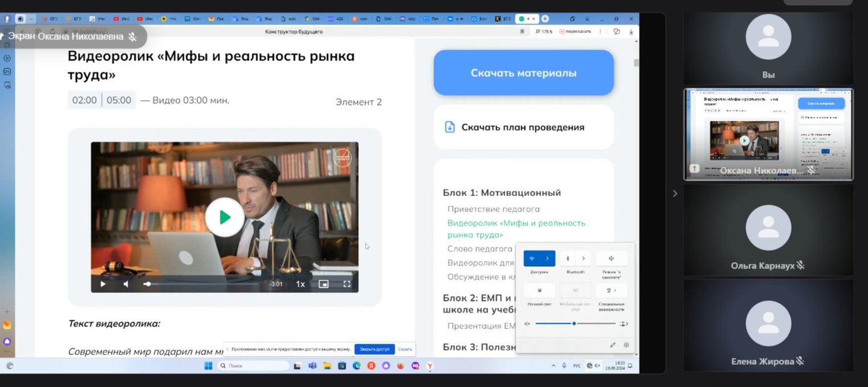
Task: Click the taskbar Поиск search field
Action: [253, 365]
